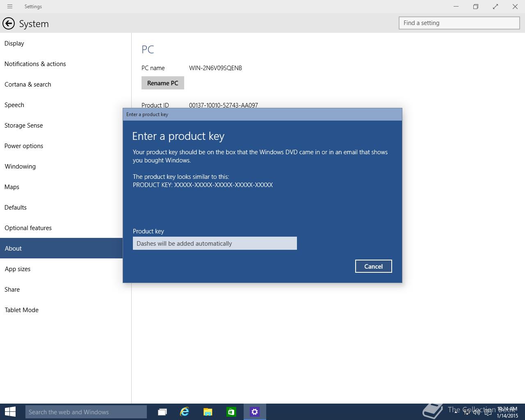
Task: Click the Enter a product key title bar
Action: tap(262, 114)
